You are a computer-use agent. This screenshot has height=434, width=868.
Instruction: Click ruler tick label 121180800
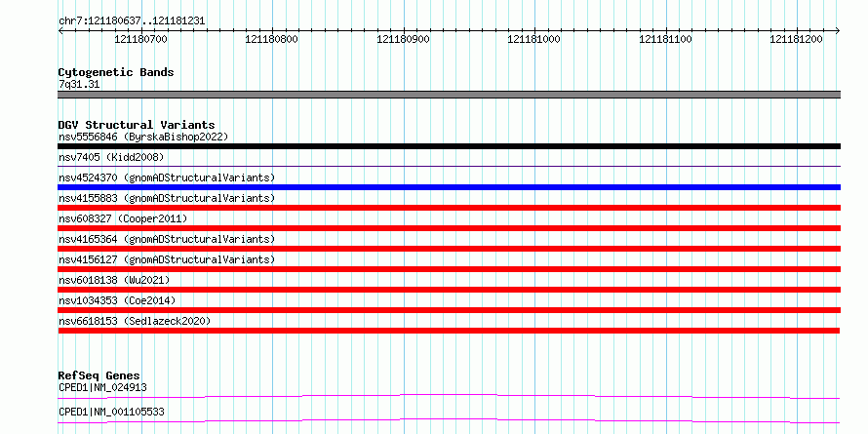[x=271, y=39]
